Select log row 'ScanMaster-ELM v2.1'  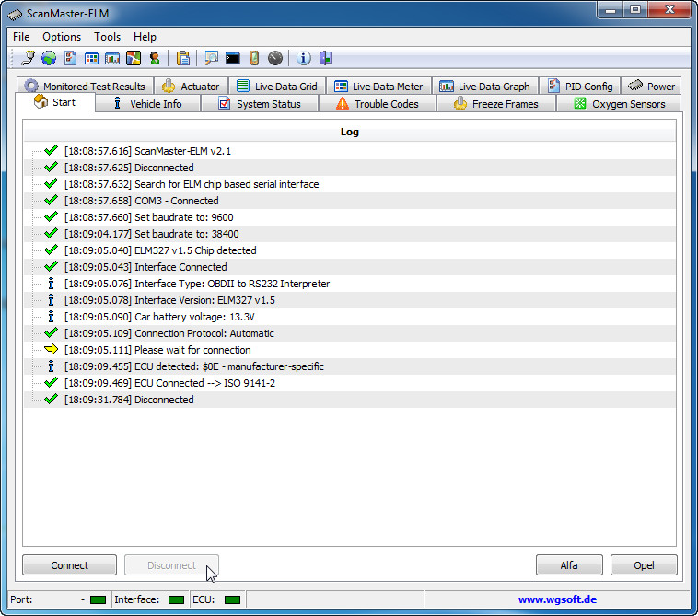(x=349, y=151)
